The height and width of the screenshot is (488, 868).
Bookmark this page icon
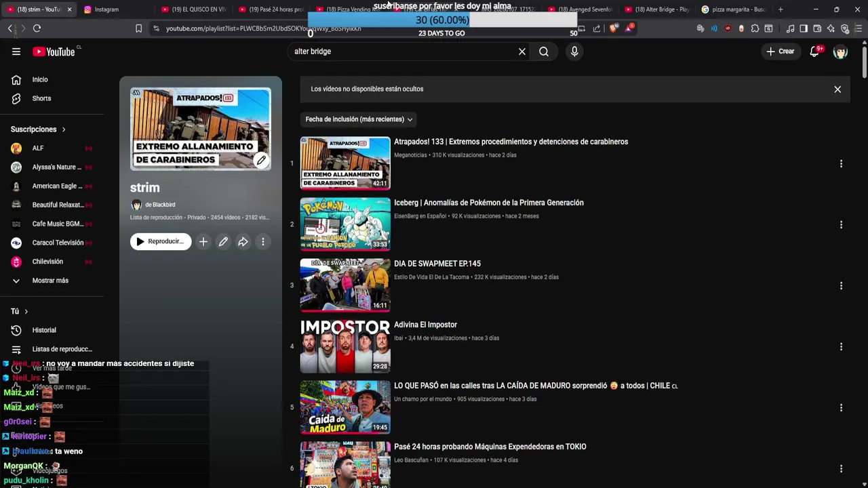coord(139,28)
